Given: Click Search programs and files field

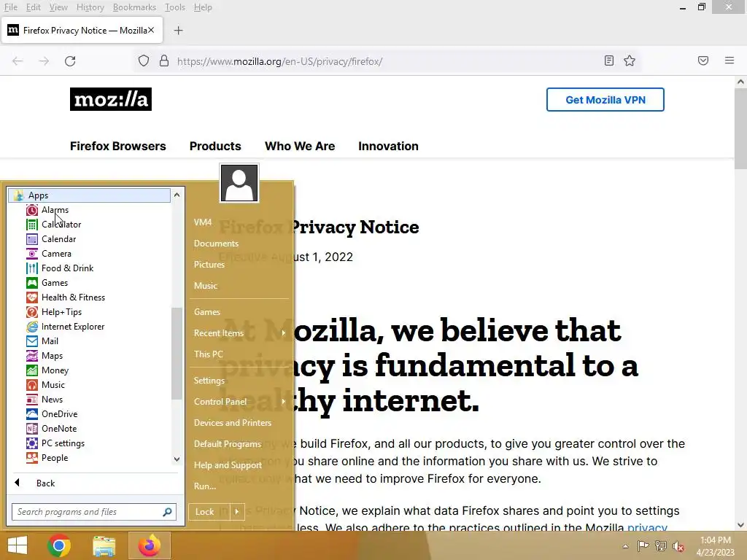Looking at the screenshot, I should (94, 512).
